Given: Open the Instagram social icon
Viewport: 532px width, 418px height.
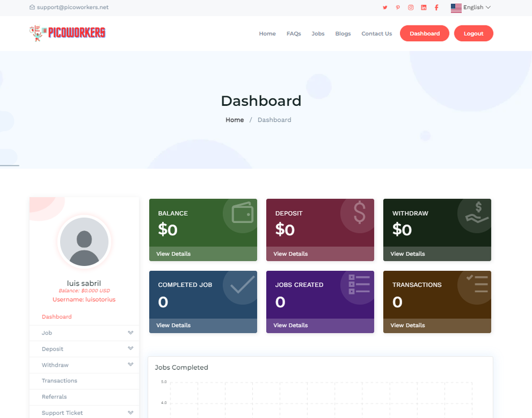Looking at the screenshot, I should coord(411,8).
